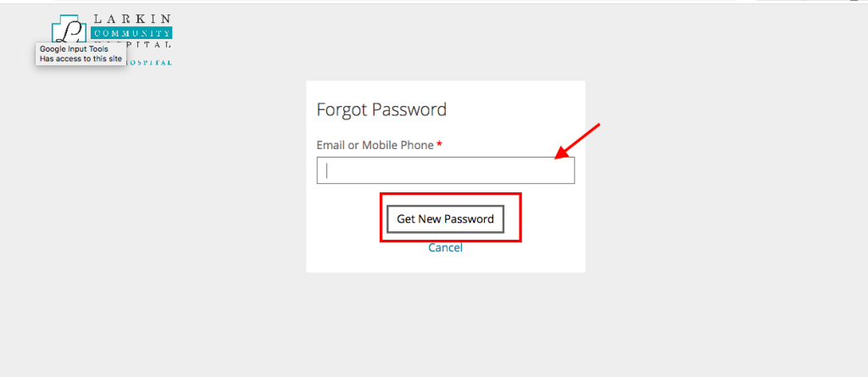Click the teal COMMUNITY banner in logo
This screenshot has width=868, height=377.
coord(131,33)
